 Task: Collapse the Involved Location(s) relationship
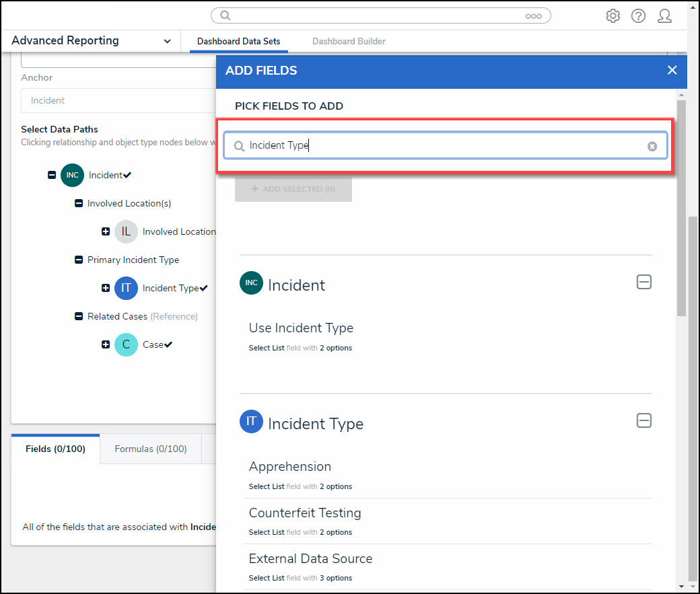pyautogui.click(x=79, y=203)
